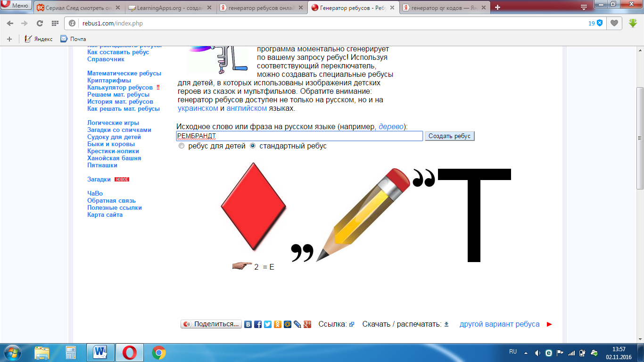This screenshot has height=362, width=644.
Task: Switch to 'генератор qr кодов' tab
Action: click(x=444, y=8)
